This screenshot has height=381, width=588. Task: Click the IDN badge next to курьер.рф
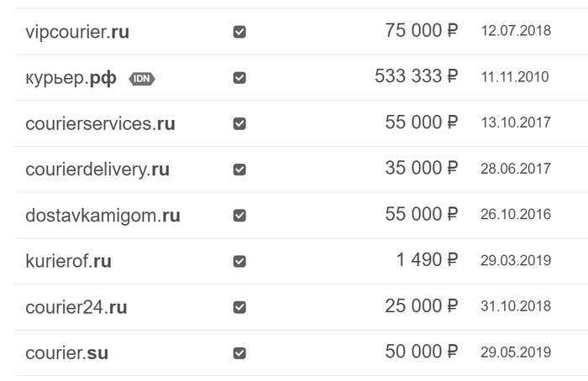tap(142, 78)
